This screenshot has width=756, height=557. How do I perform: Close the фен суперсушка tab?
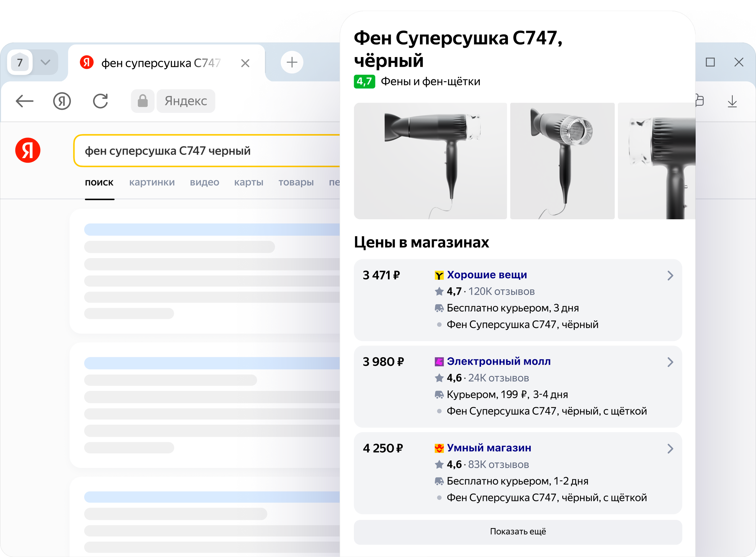click(x=245, y=63)
